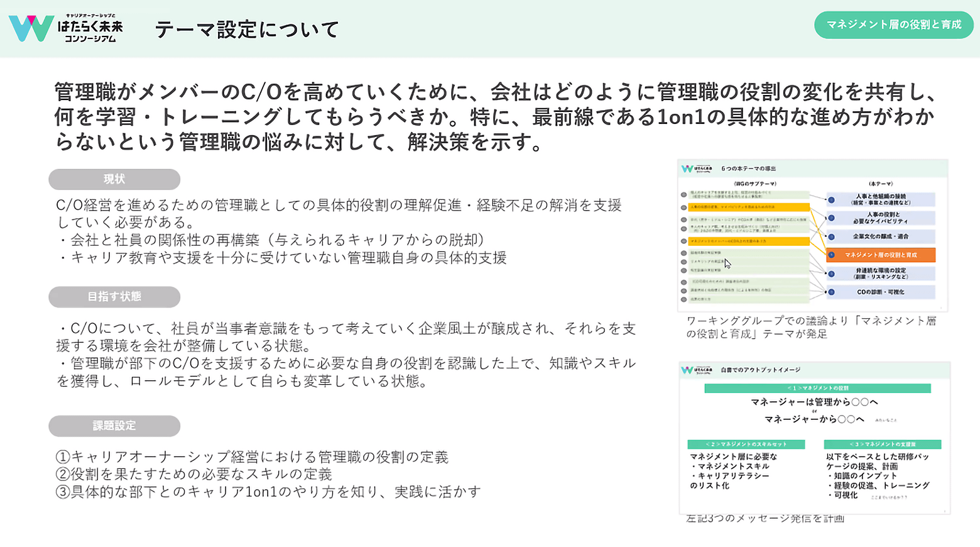Click the blue dot beside 人事の役割と必要なケイパビリティ
The height and width of the screenshot is (547, 980).
point(831,218)
